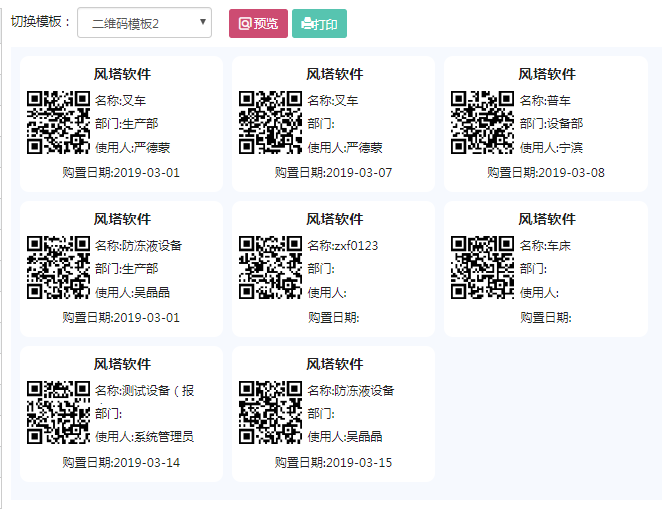
Task: Select 购置日期:2019-03-01 under 使用人:吴晶晶
Action: [x=121, y=317]
